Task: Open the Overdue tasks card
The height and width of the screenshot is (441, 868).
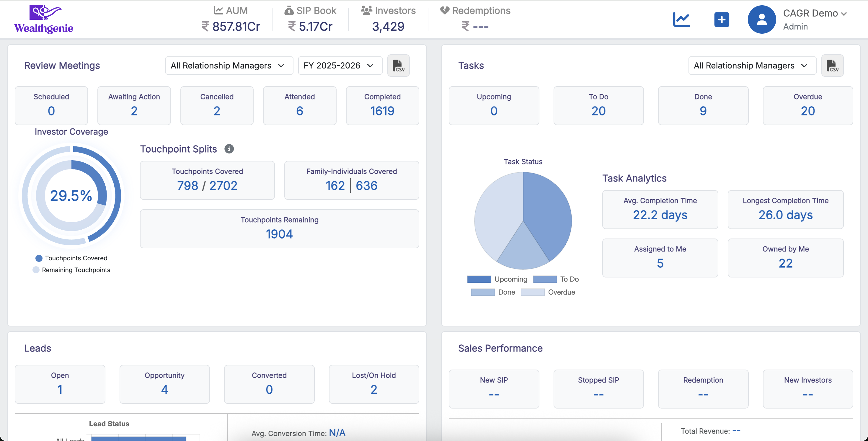Action: point(807,105)
